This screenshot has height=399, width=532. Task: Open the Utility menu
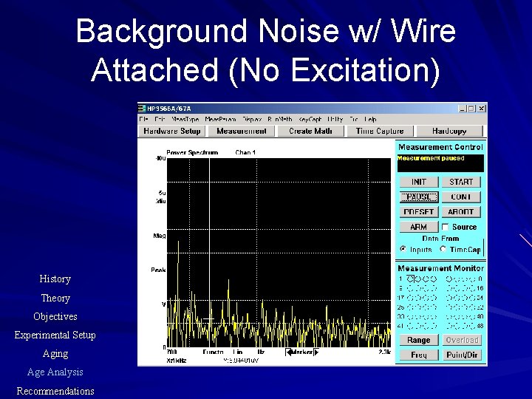(335, 120)
